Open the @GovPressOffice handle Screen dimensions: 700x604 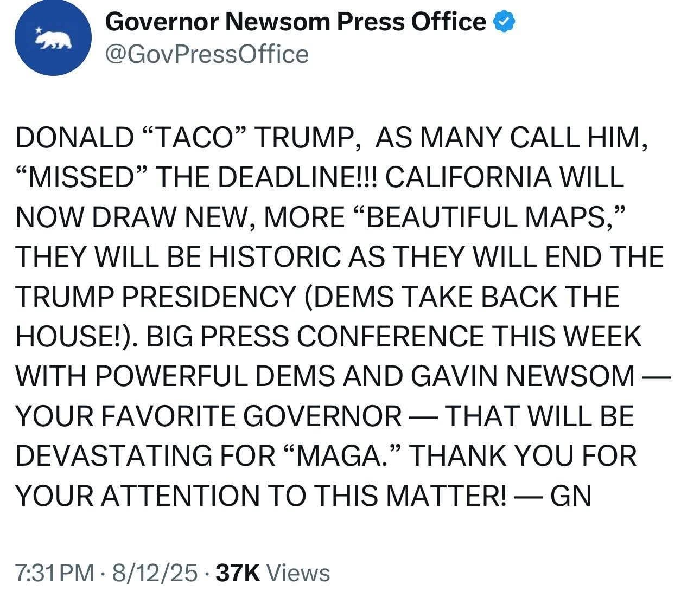tap(207, 54)
